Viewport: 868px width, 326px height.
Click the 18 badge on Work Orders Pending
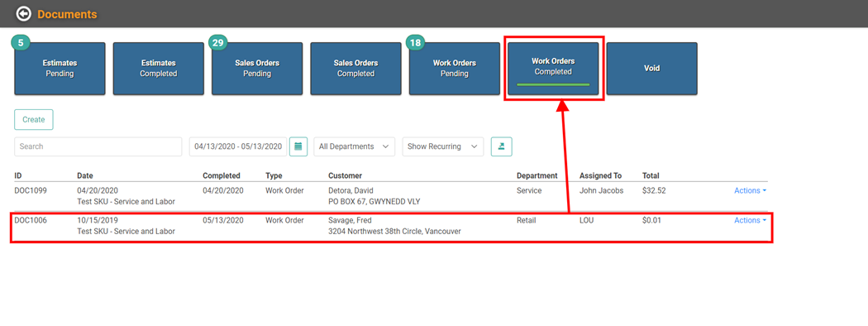coord(415,42)
